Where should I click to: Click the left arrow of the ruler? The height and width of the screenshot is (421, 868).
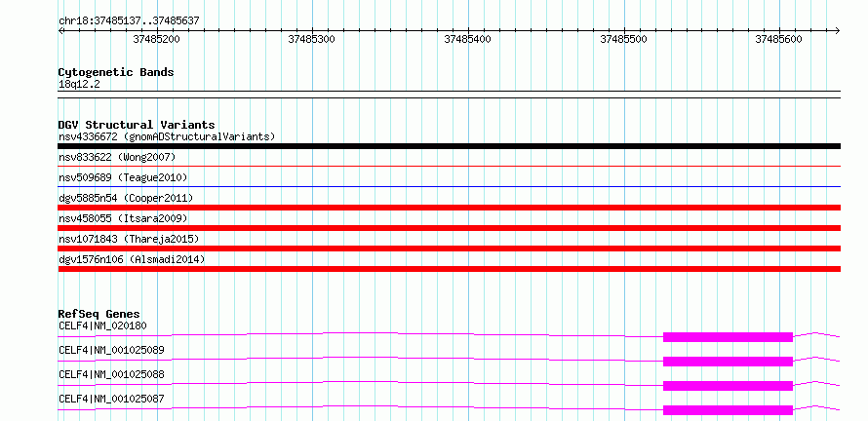pyautogui.click(x=60, y=30)
